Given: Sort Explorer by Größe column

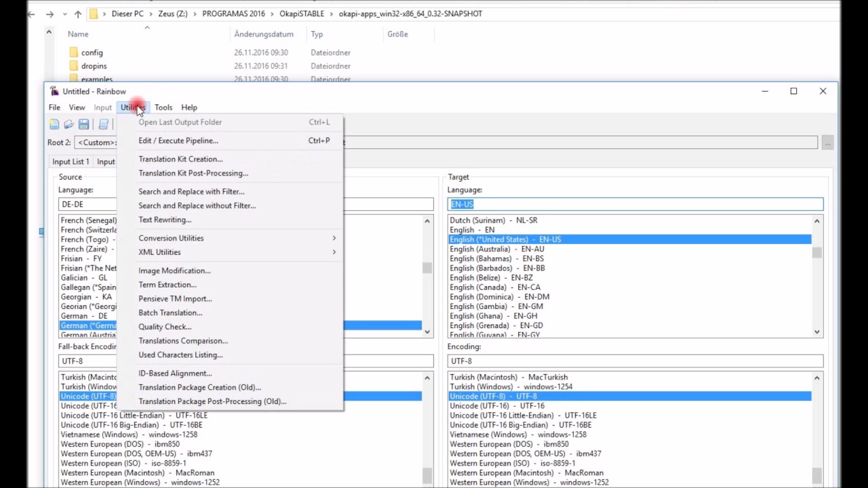Looking at the screenshot, I should pos(397,34).
